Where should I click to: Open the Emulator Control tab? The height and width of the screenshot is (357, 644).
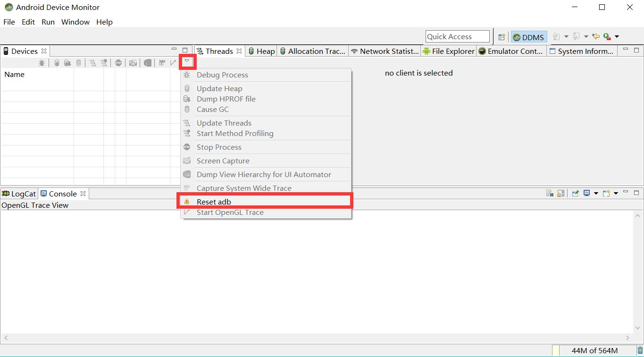pos(511,51)
